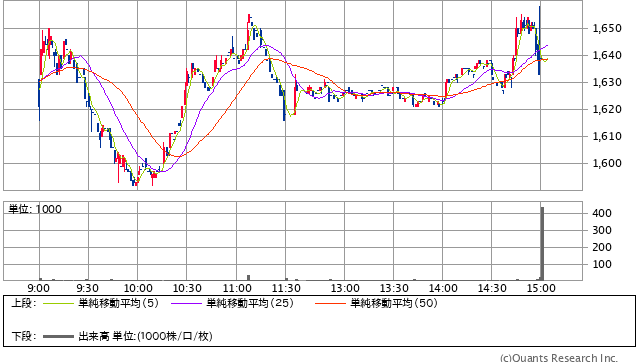Click the 1,630 price axis label

tap(607, 82)
